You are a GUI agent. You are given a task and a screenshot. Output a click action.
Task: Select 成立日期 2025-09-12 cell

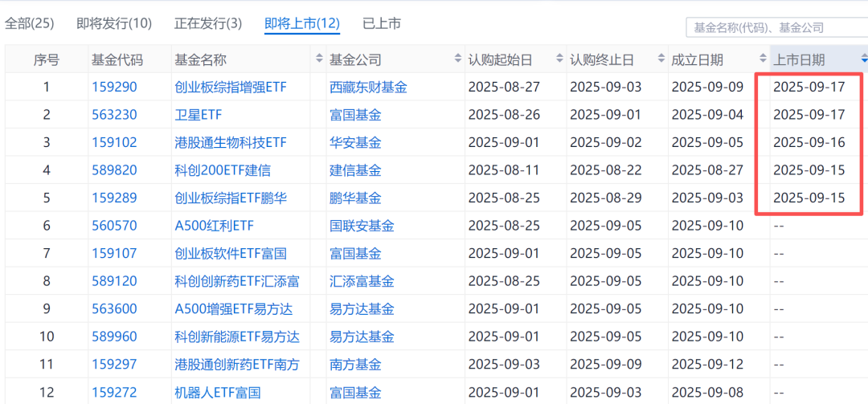point(707,365)
